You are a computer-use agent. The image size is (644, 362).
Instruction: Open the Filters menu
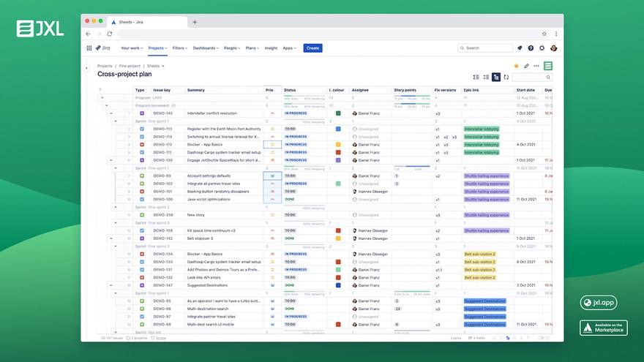tap(180, 48)
